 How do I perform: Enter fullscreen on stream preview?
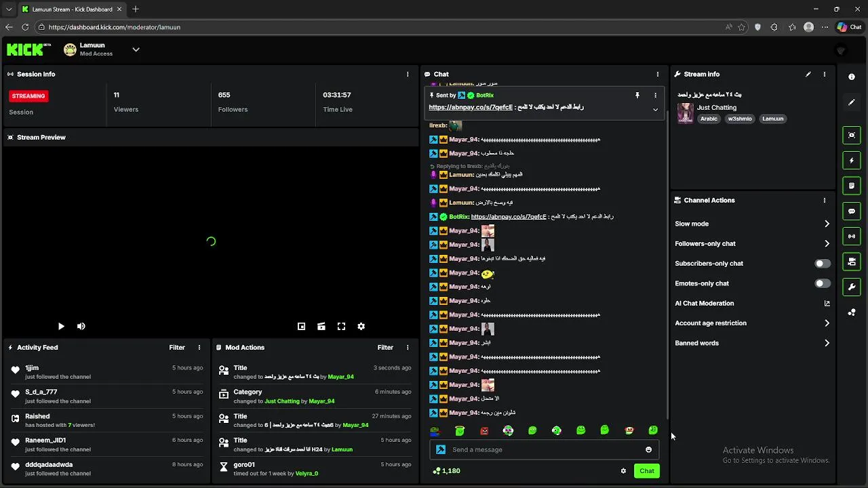point(342,326)
